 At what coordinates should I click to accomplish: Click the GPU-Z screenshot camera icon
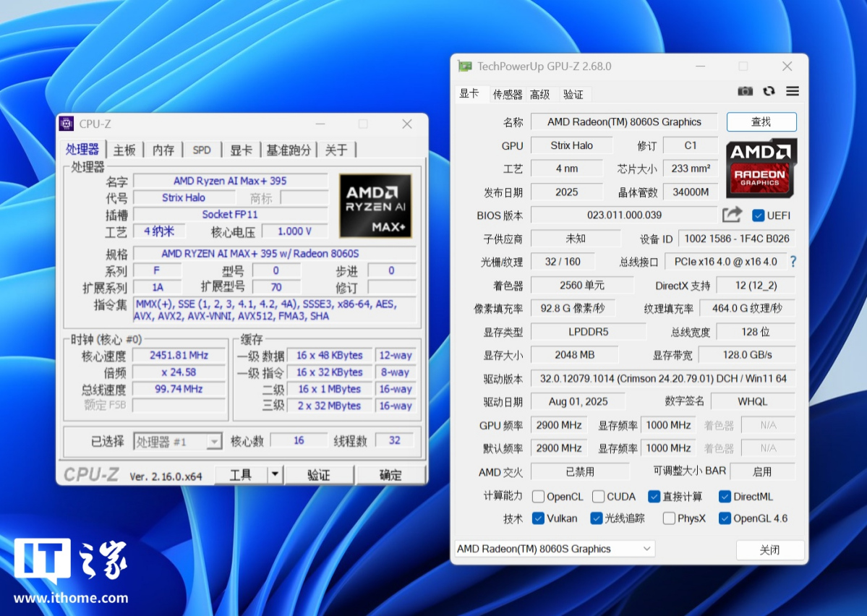[x=745, y=91]
